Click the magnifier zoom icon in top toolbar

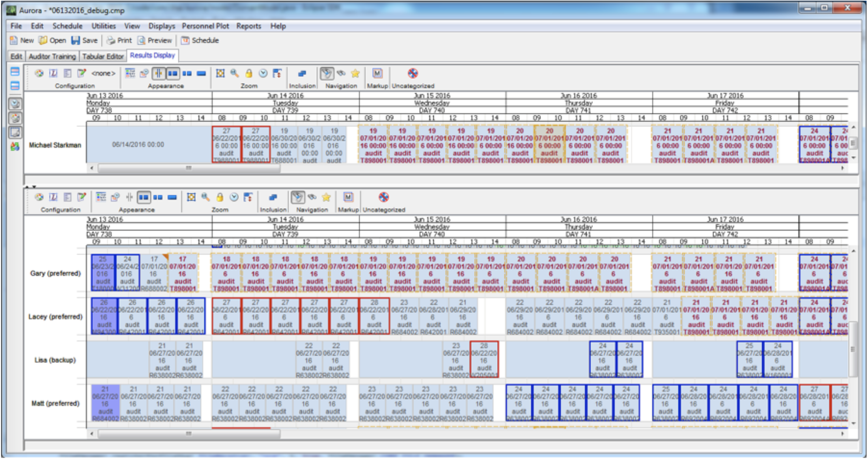click(x=235, y=73)
